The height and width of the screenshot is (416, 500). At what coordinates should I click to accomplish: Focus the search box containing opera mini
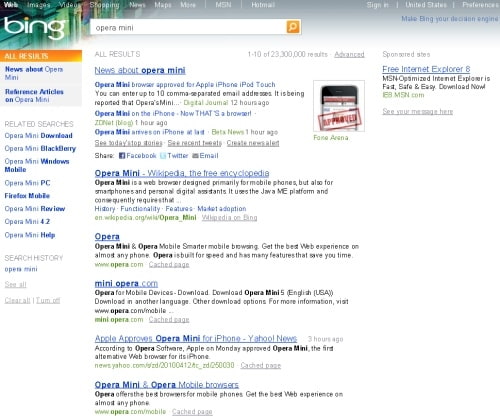188,28
